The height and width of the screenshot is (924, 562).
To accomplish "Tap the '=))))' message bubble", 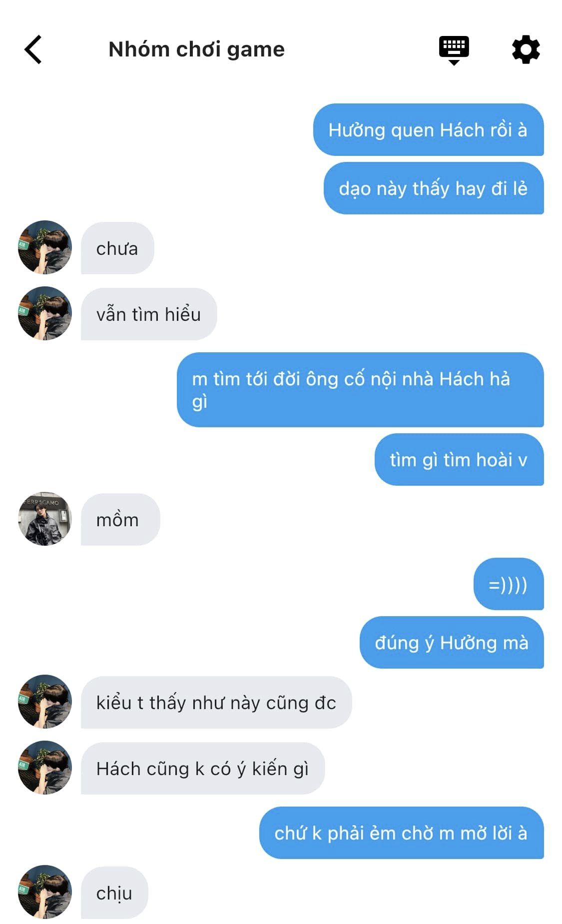I will pos(509,584).
